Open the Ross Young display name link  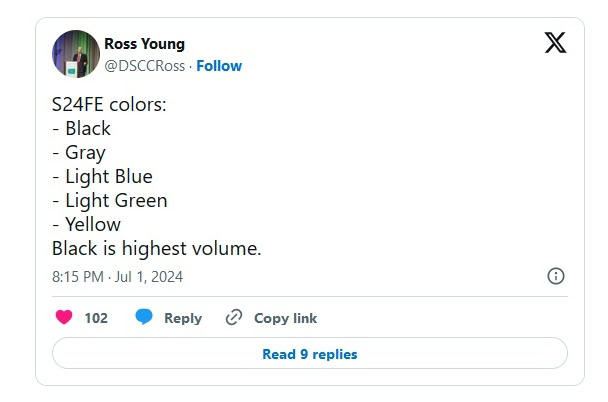(144, 44)
